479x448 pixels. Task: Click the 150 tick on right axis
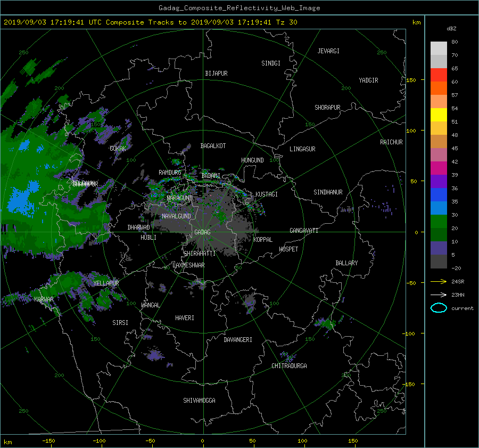point(411,80)
